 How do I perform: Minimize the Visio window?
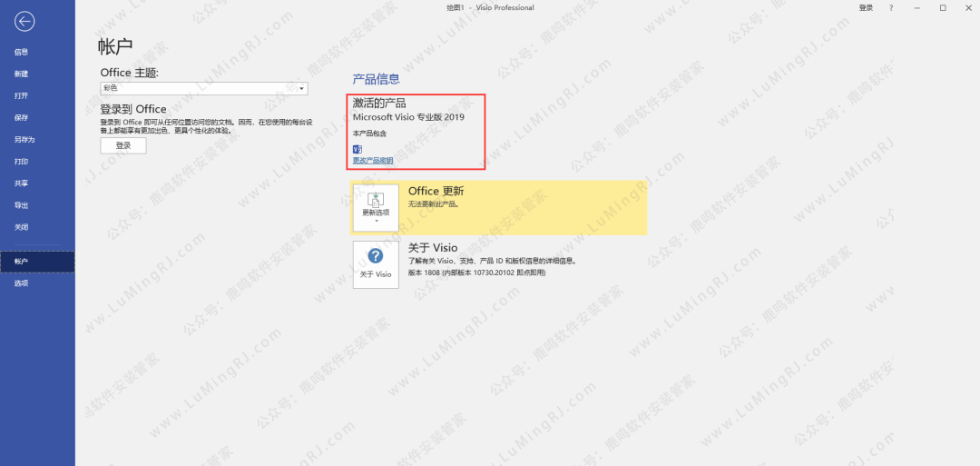[x=916, y=7]
